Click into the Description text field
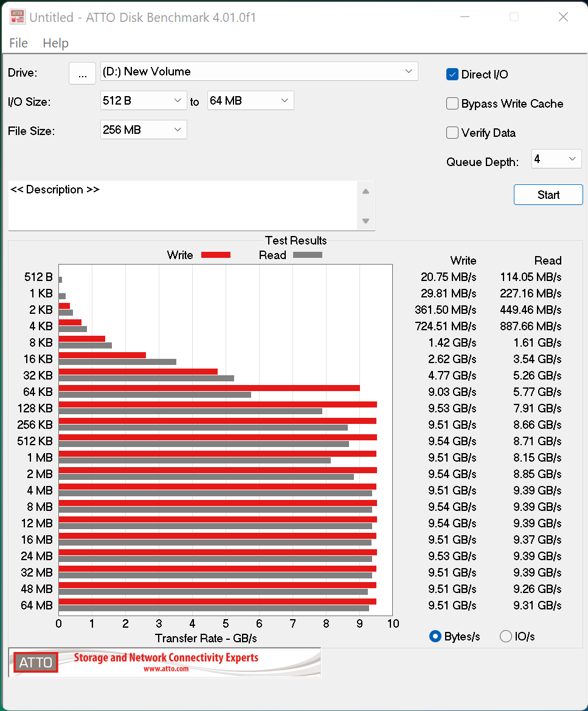Viewport: 588px width, 711px height. coord(182,206)
